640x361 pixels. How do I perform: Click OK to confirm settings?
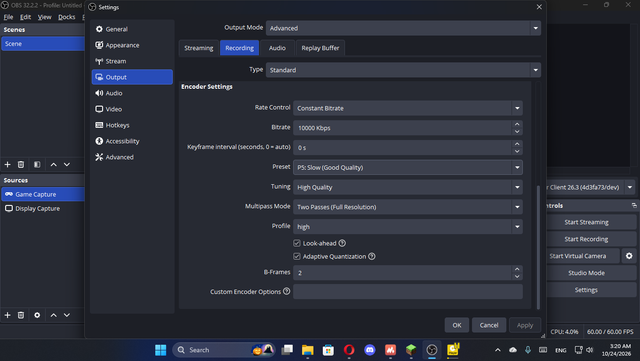click(457, 325)
